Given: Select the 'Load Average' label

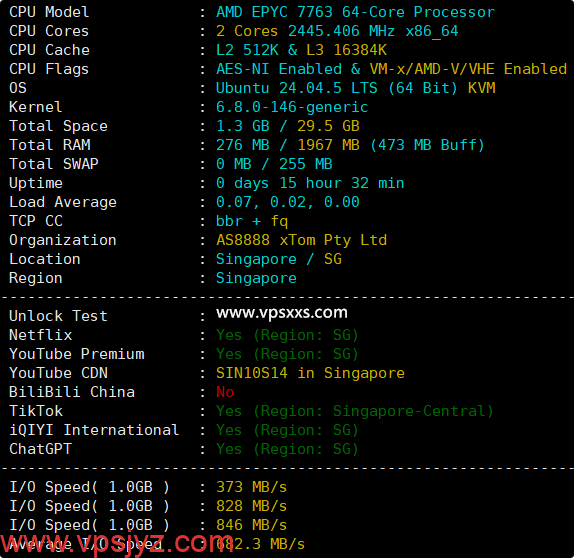Looking at the screenshot, I should tap(63, 202).
